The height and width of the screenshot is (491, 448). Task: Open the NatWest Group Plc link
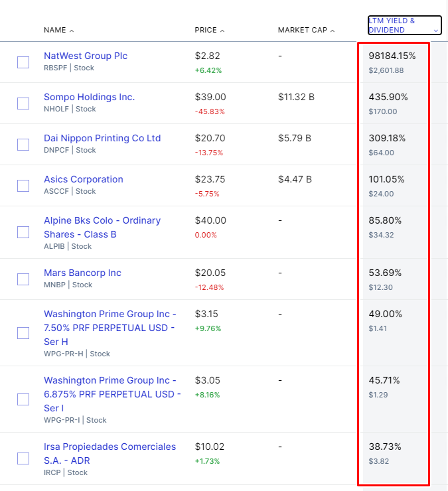86,56
